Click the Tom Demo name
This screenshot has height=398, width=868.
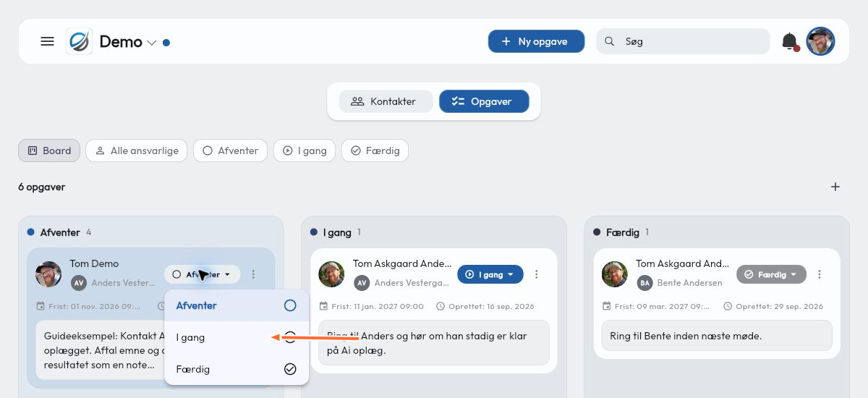click(x=94, y=263)
